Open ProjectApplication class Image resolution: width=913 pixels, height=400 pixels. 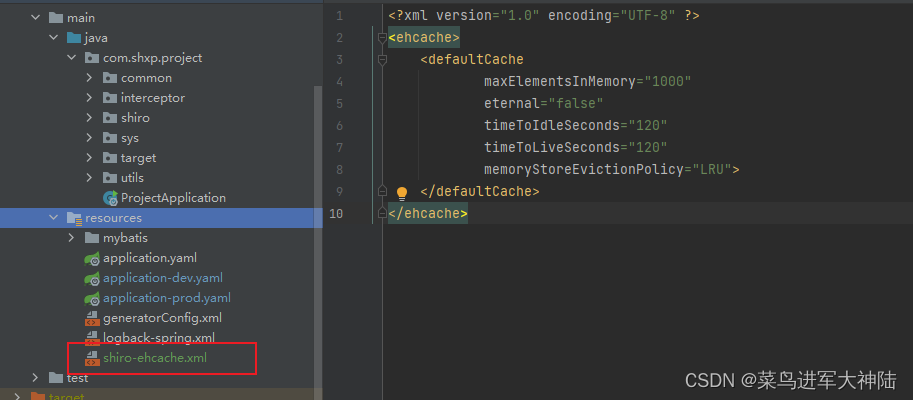174,198
